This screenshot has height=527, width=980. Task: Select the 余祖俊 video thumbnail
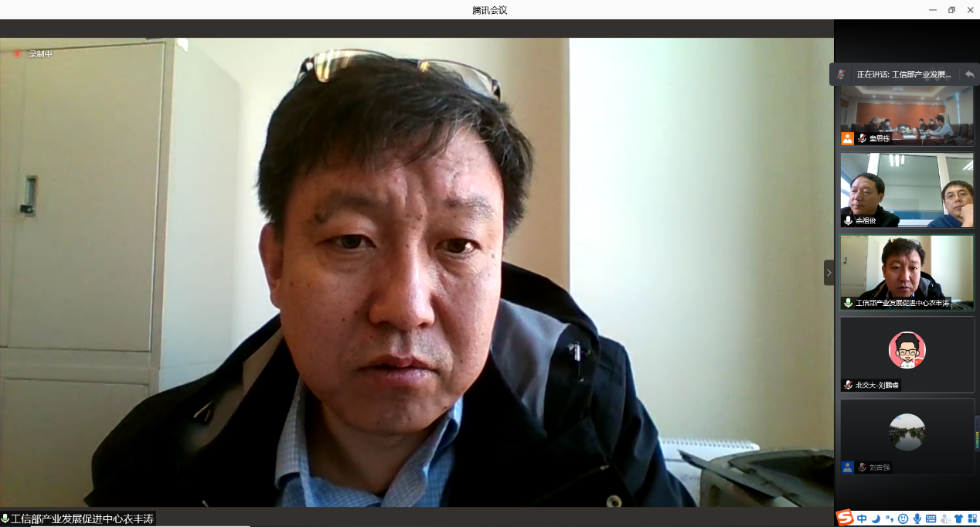click(x=907, y=190)
